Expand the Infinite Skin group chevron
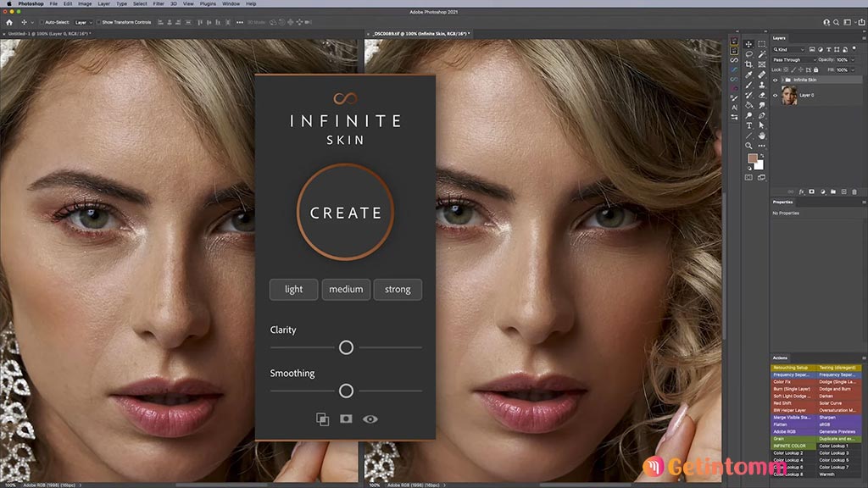Screen dimensions: 868x488 click(782, 80)
